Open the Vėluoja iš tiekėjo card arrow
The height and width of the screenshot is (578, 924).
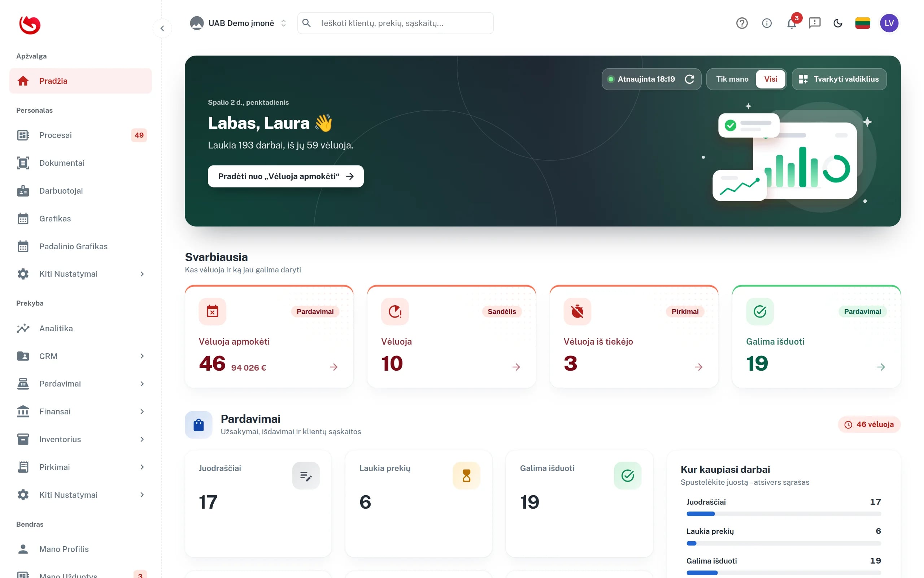point(698,367)
